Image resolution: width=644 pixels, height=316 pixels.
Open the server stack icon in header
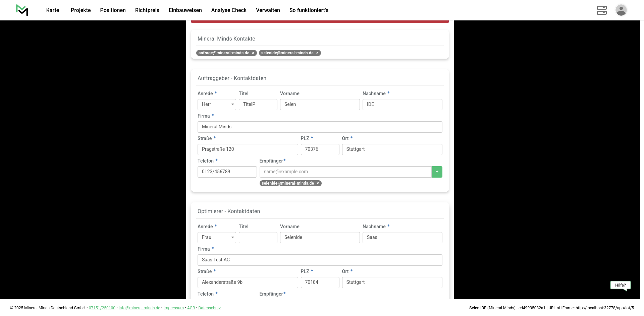pos(601,10)
